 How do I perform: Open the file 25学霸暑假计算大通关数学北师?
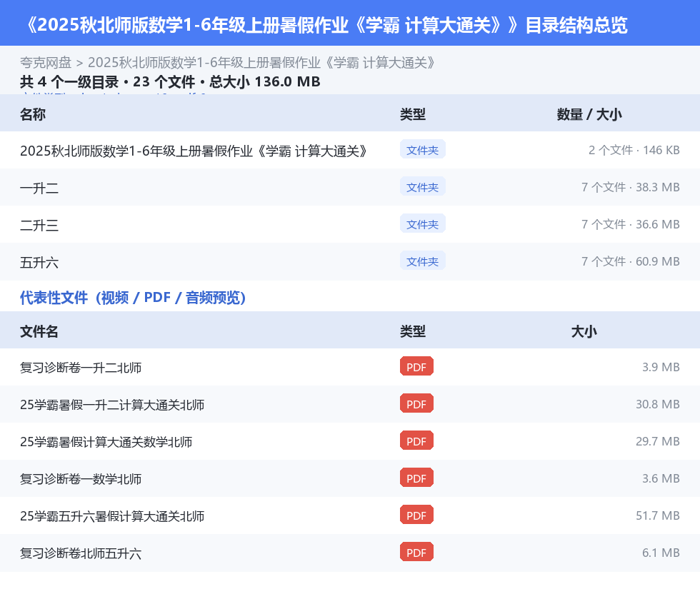coord(106,441)
